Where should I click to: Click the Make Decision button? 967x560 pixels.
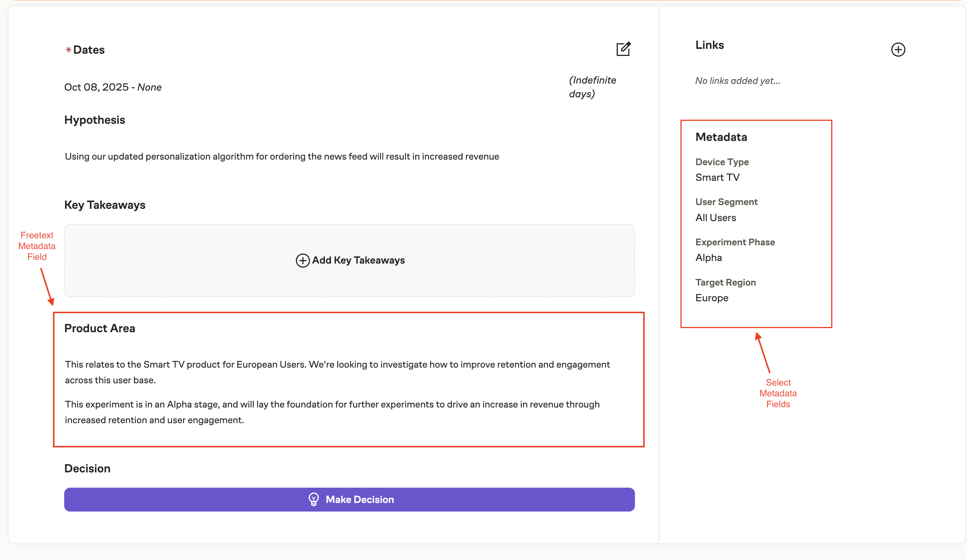350,499
